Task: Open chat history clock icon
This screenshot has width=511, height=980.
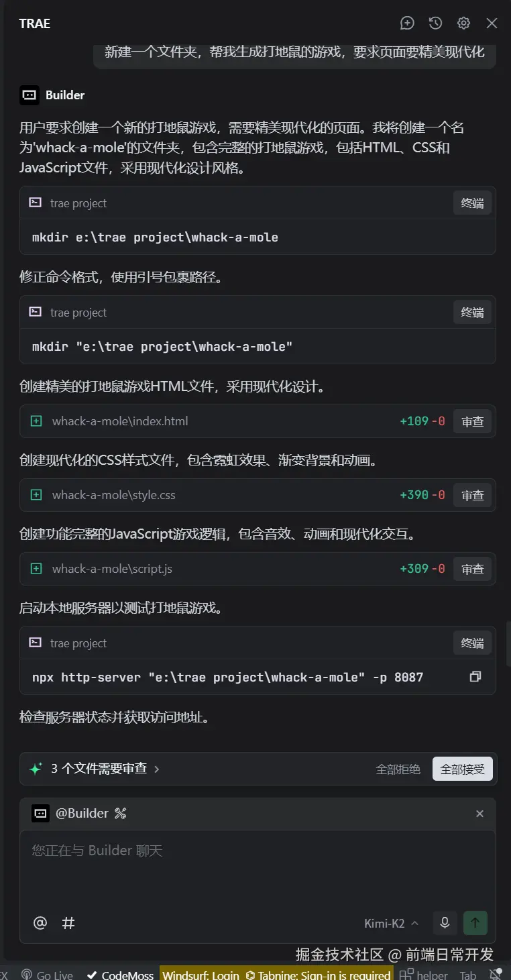Action: coord(435,23)
